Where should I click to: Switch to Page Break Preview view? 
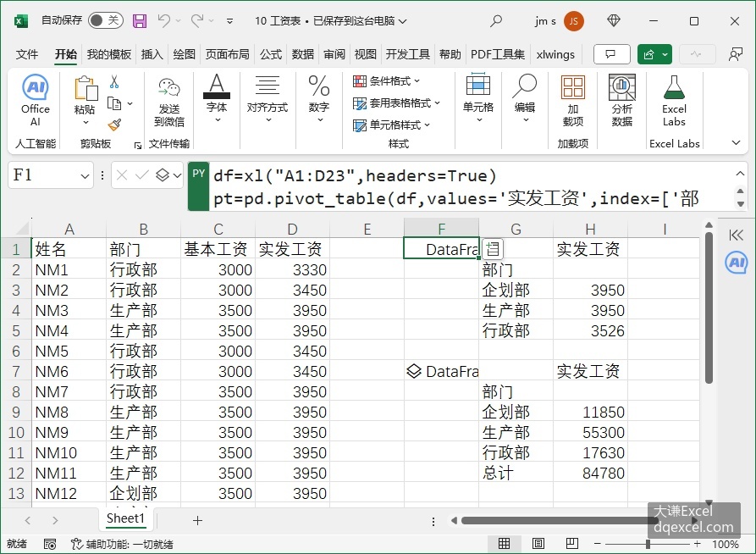(571, 544)
